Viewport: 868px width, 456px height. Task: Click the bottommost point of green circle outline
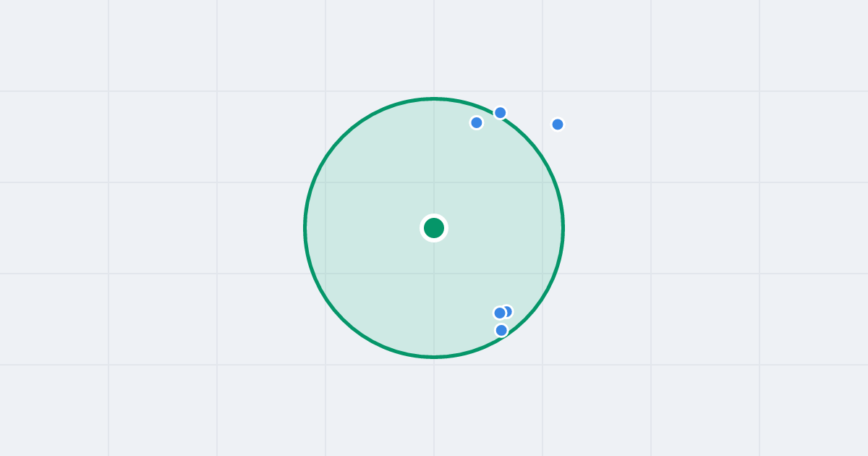(x=434, y=357)
